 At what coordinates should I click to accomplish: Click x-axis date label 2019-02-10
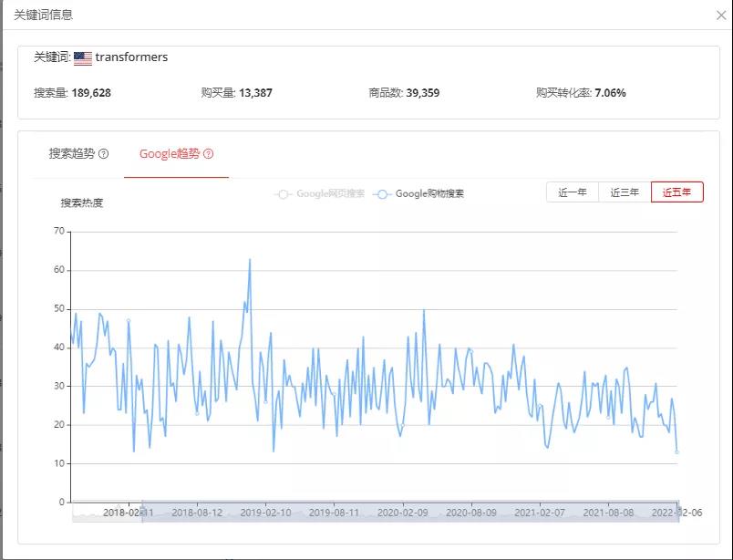(265, 513)
